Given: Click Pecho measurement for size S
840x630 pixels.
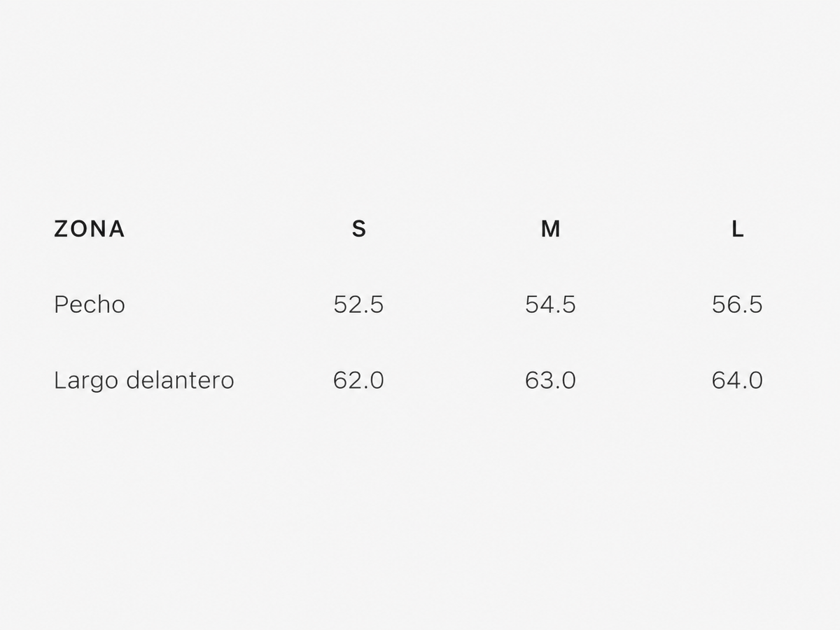Looking at the screenshot, I should pyautogui.click(x=358, y=304).
